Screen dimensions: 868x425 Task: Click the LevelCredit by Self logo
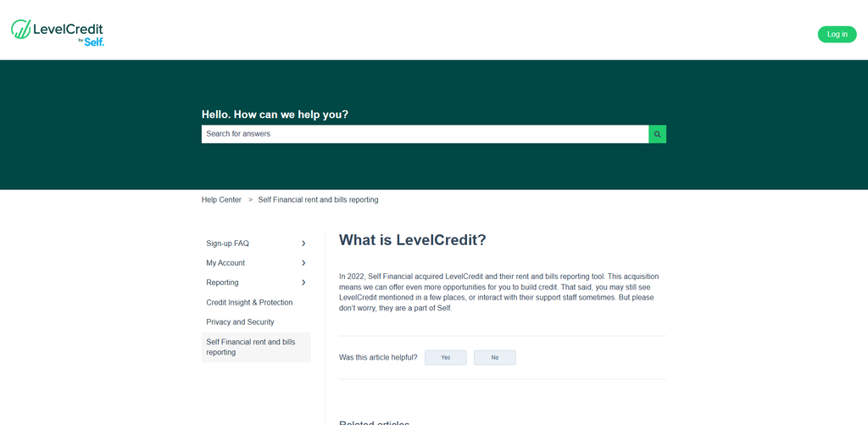(58, 33)
